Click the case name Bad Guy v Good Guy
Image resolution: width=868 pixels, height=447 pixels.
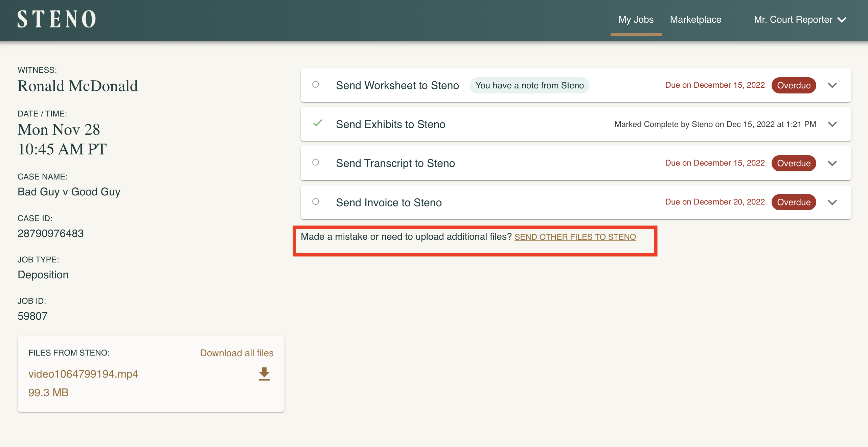click(69, 192)
